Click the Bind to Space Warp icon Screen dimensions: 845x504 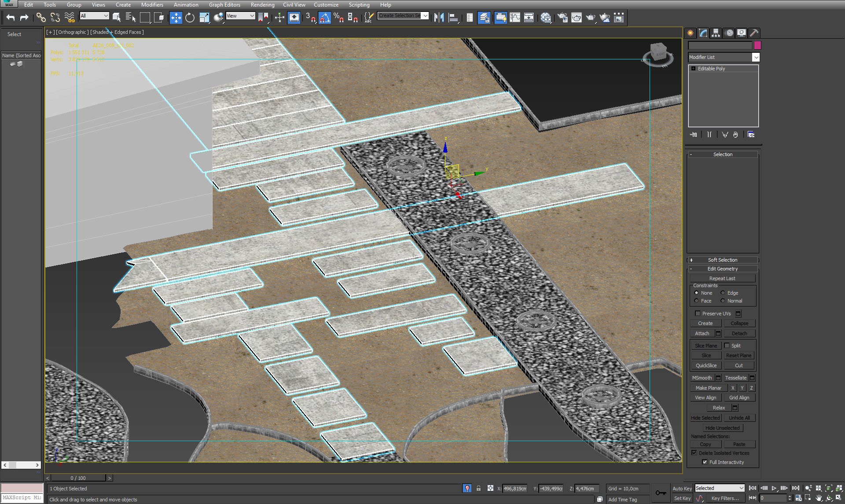(x=70, y=18)
